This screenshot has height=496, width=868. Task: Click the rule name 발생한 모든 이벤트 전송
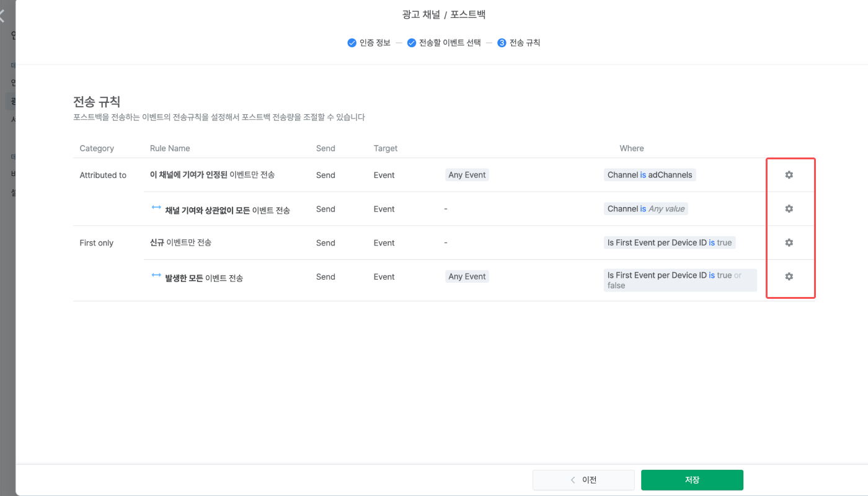(x=204, y=278)
